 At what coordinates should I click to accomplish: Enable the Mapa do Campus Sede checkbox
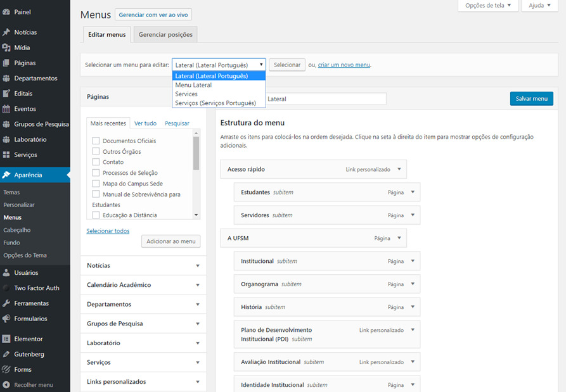[x=96, y=183]
